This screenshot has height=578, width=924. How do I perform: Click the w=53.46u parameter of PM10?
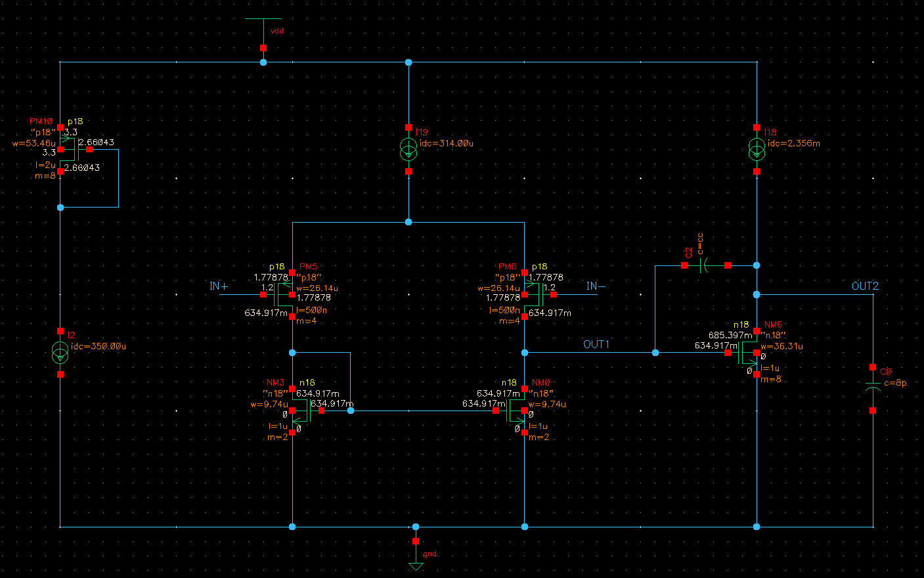pyautogui.click(x=34, y=143)
